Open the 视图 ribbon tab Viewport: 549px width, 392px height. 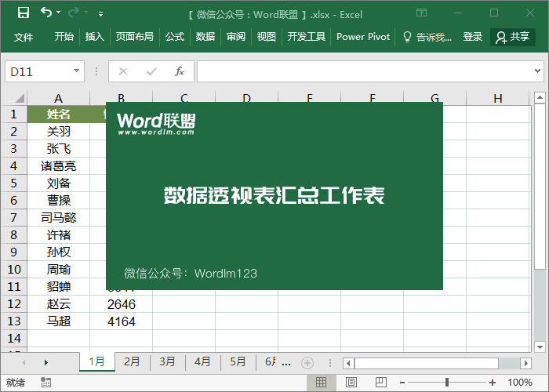[x=266, y=36]
